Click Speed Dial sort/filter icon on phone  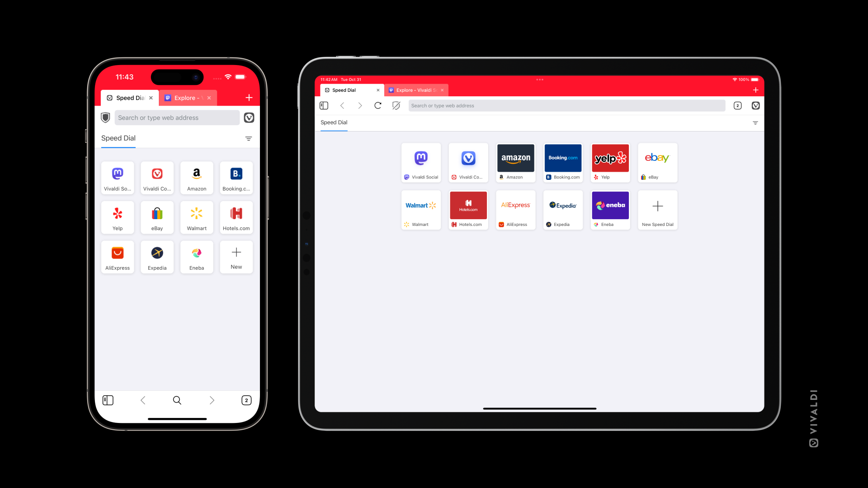[x=249, y=138]
